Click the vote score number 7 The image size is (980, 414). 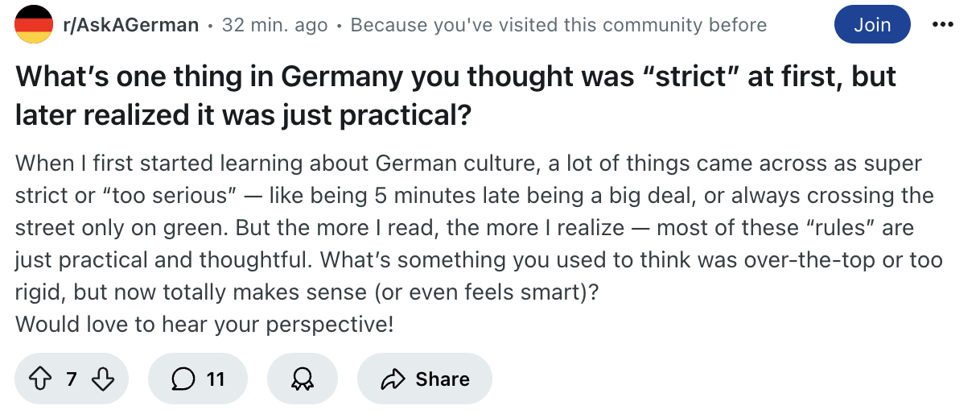(71, 379)
